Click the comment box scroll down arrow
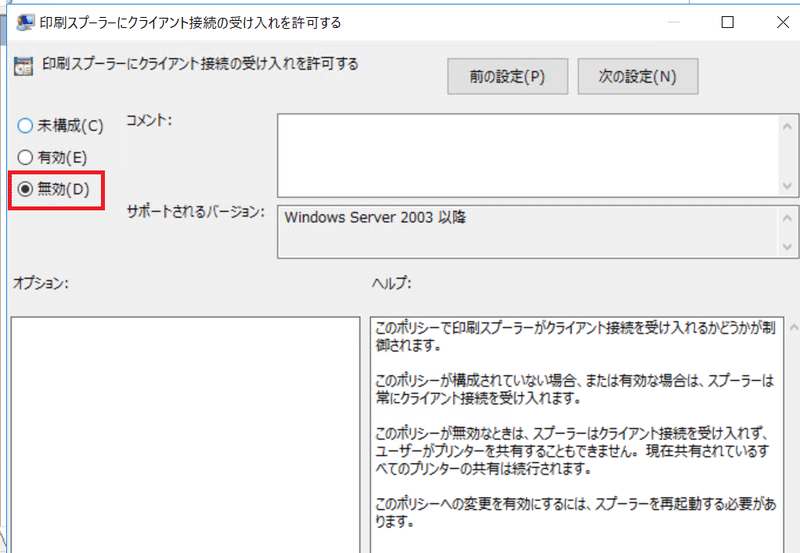This screenshot has height=553, width=800. coord(787,186)
